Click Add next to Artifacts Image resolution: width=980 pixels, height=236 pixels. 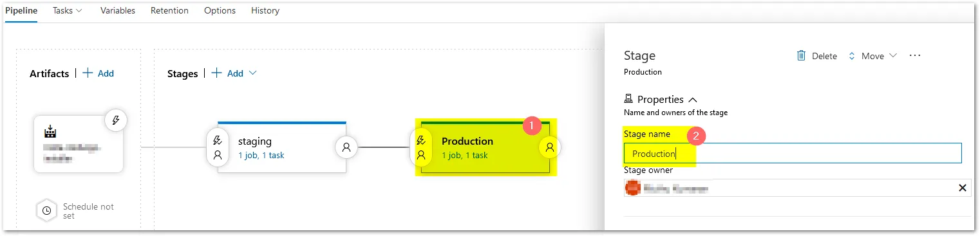click(x=99, y=73)
